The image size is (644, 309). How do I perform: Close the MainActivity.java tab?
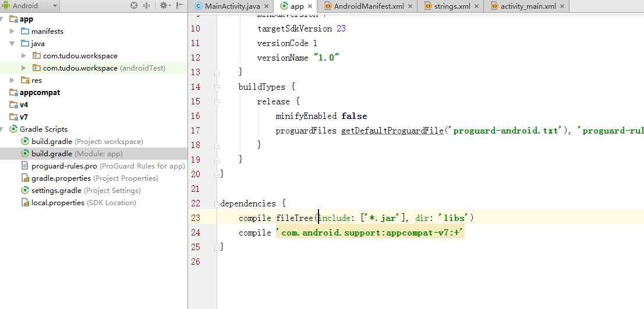pyautogui.click(x=266, y=6)
